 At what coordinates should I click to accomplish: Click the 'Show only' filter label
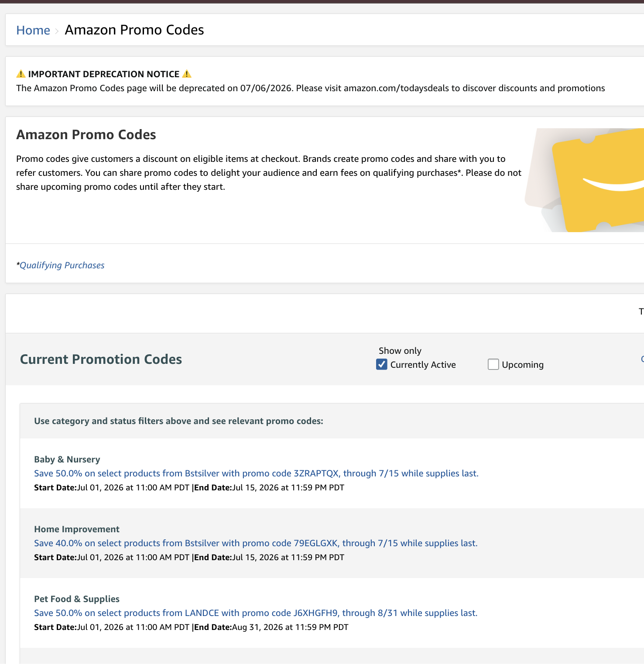[x=400, y=351]
